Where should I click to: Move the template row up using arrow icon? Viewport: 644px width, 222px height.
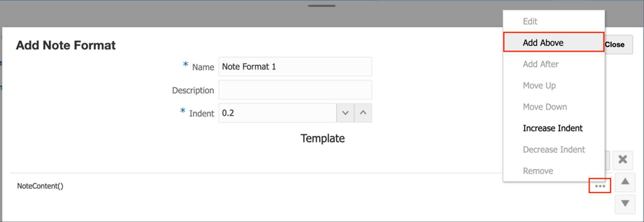[x=625, y=181]
